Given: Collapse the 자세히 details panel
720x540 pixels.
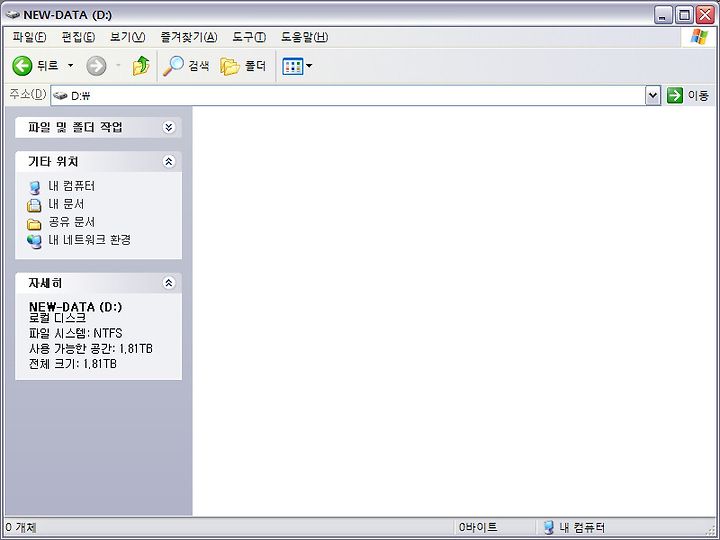Looking at the screenshot, I should pyautogui.click(x=169, y=283).
